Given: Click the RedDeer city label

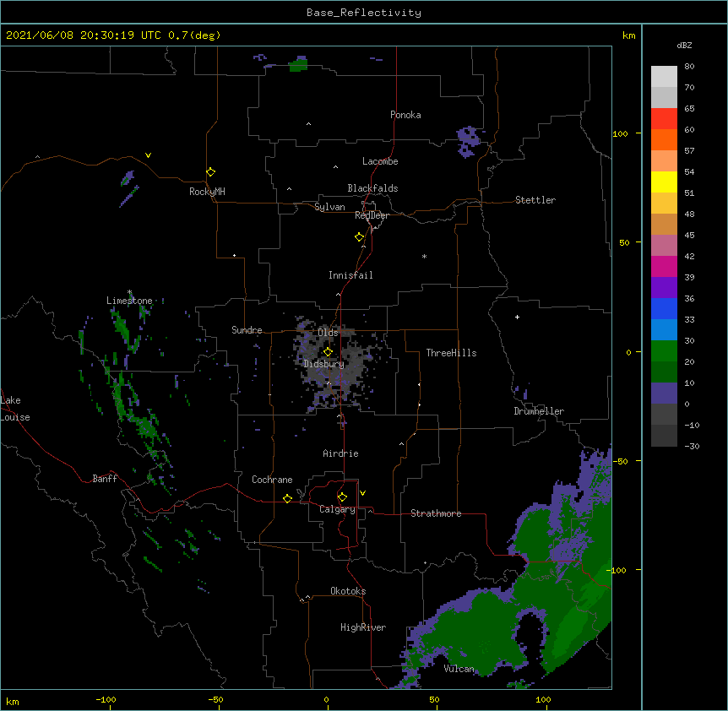Looking at the screenshot, I should click(372, 215).
